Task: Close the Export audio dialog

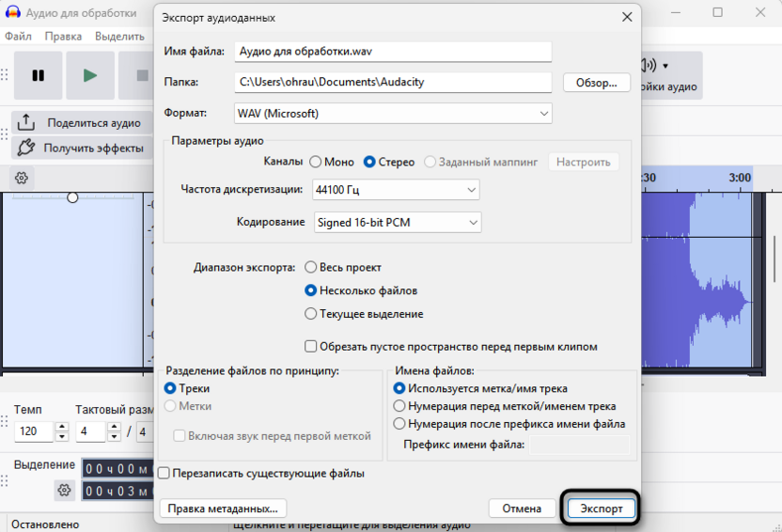Action: (627, 18)
